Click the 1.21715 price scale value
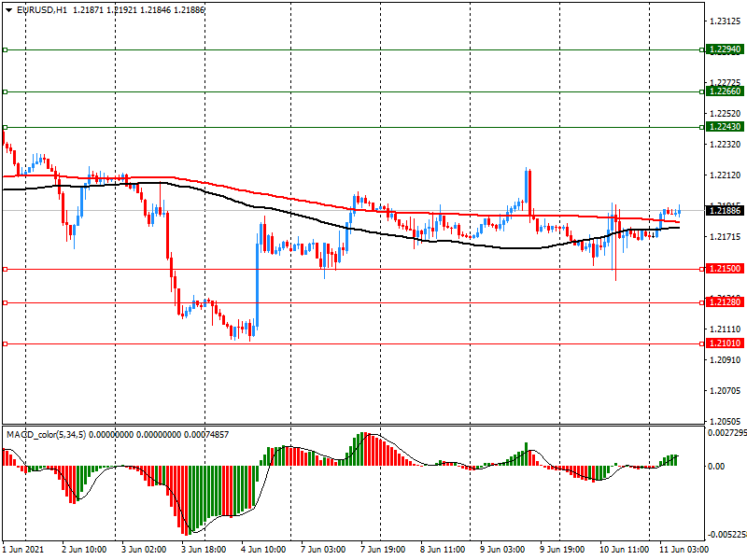The height and width of the screenshot is (560, 747). pos(726,237)
